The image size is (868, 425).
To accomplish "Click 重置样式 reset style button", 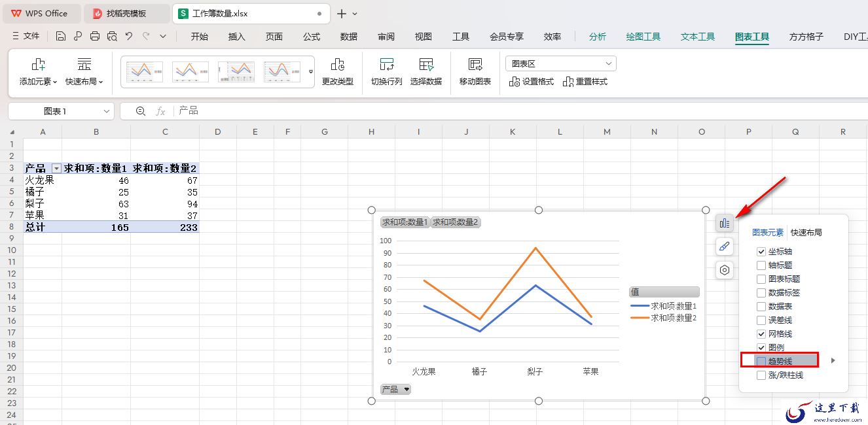I will (x=585, y=82).
